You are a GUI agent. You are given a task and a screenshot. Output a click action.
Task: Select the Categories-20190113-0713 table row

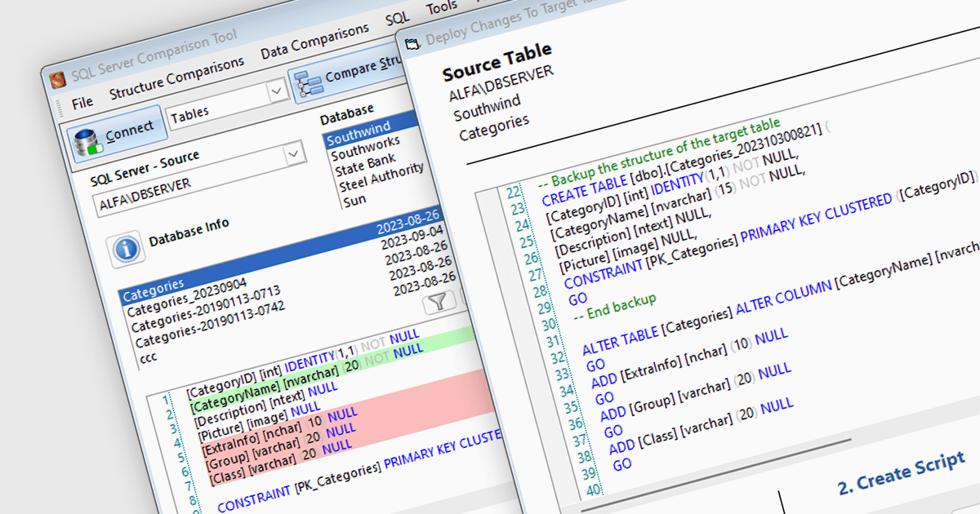point(205,308)
